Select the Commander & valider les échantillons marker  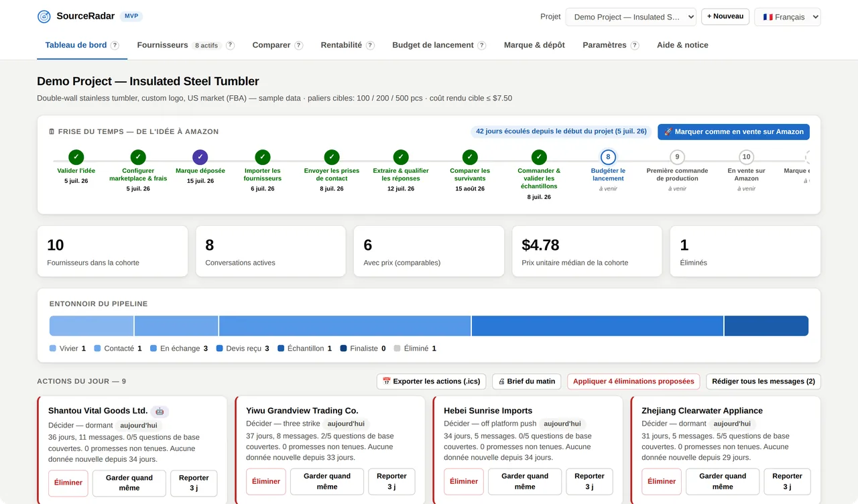(539, 157)
